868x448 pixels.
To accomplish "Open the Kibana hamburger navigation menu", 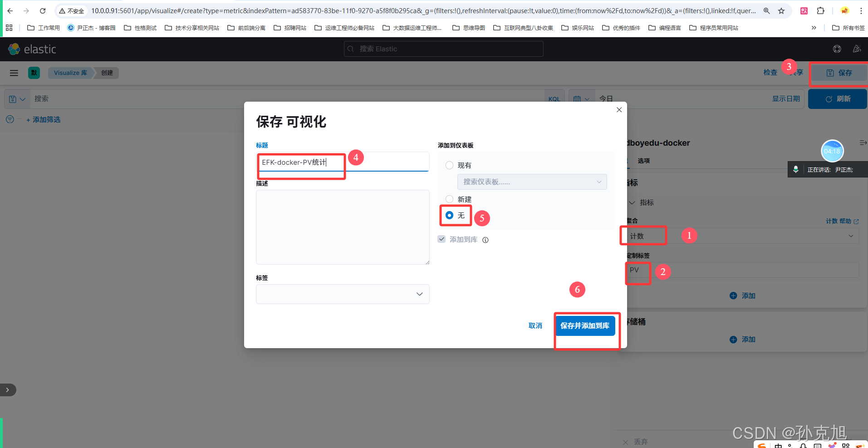I will point(14,73).
